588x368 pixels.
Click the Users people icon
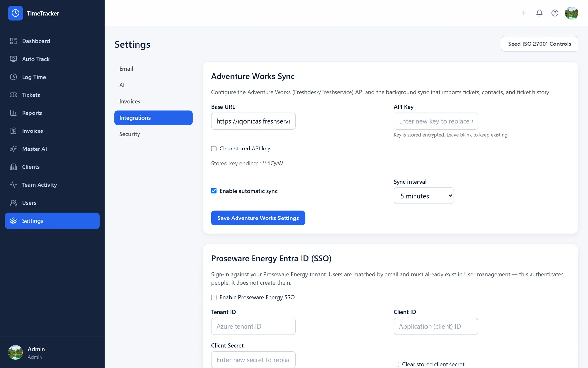tap(13, 203)
